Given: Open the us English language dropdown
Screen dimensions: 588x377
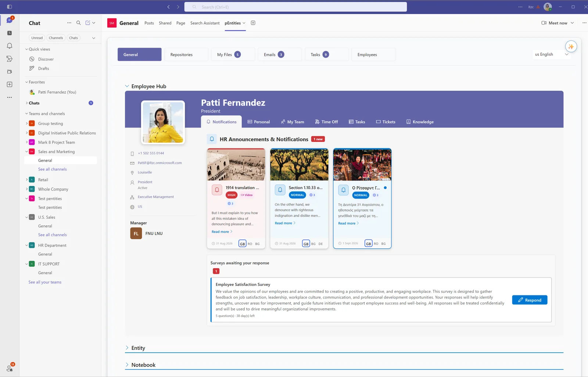Looking at the screenshot, I should [552, 54].
